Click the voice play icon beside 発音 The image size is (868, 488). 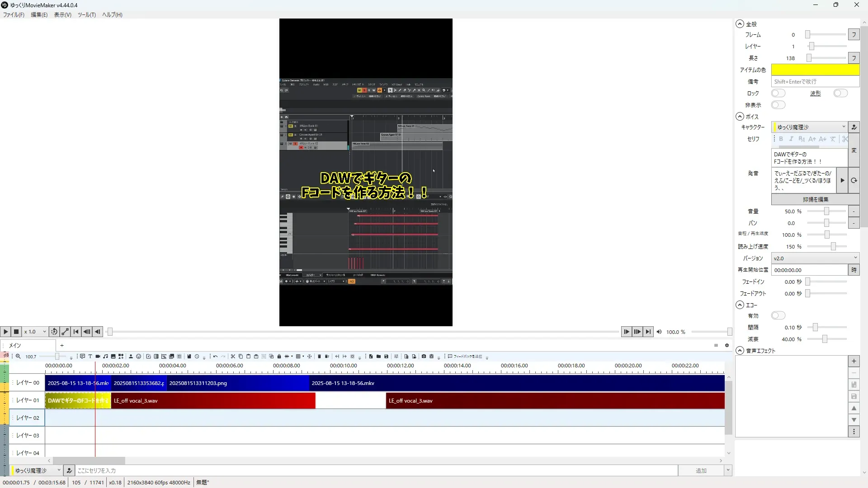point(842,180)
